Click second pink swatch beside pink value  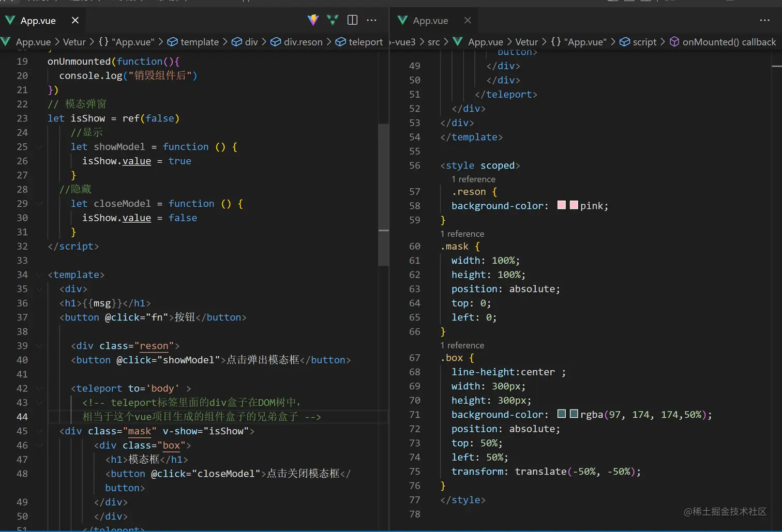coord(574,205)
